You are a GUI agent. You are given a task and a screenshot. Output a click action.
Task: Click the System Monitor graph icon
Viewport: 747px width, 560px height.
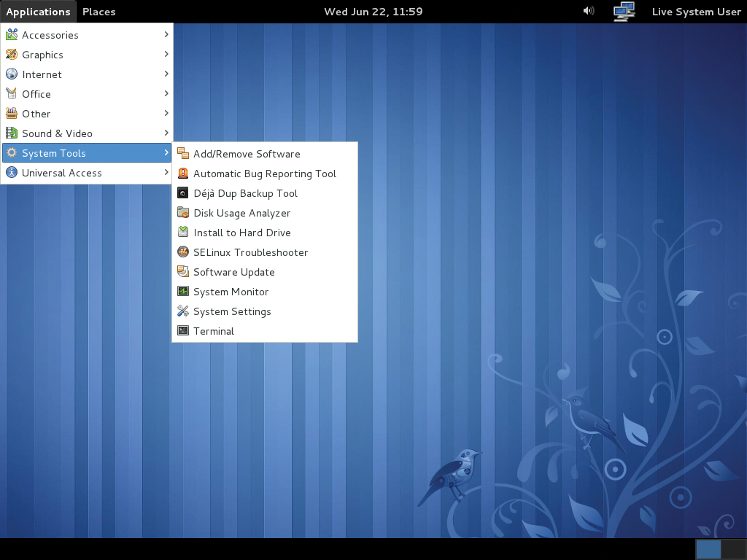[x=183, y=292]
